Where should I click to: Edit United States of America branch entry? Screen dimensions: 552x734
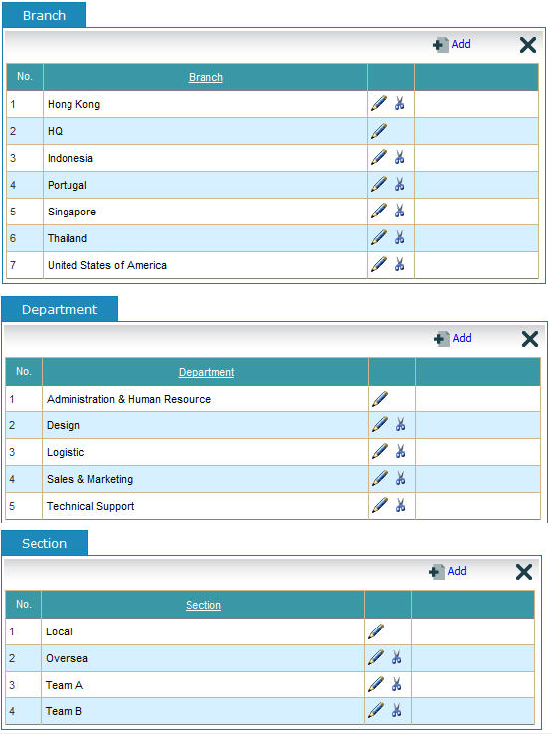pos(379,264)
